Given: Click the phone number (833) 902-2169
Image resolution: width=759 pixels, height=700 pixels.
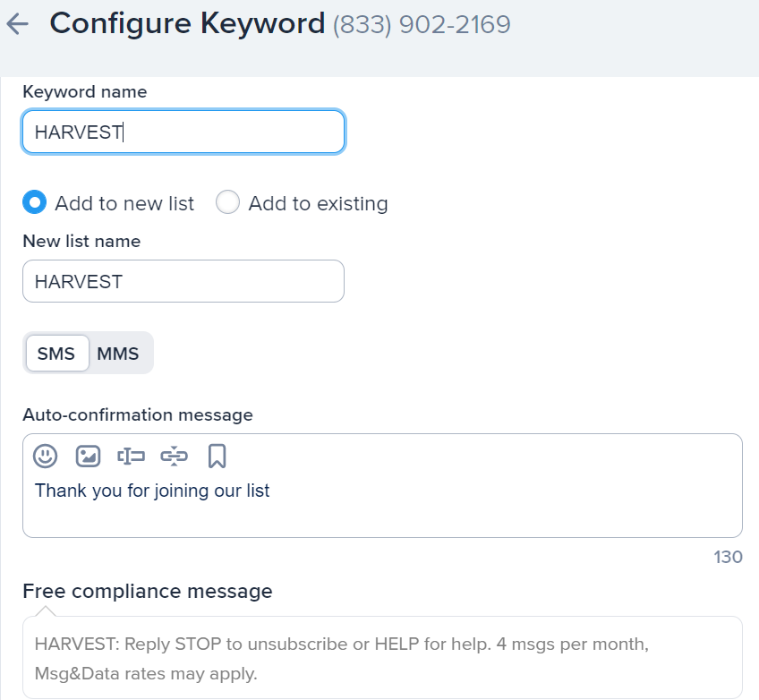Looking at the screenshot, I should tap(422, 24).
